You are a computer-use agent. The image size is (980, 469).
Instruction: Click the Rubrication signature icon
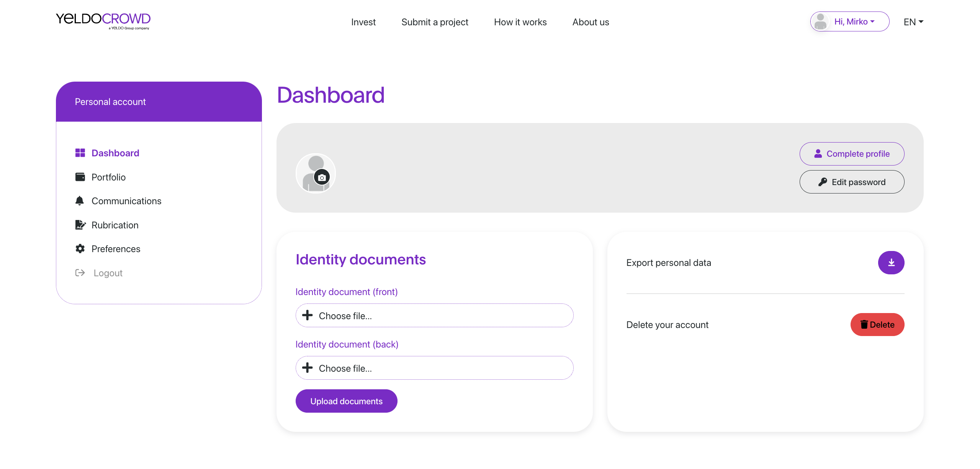coord(80,225)
